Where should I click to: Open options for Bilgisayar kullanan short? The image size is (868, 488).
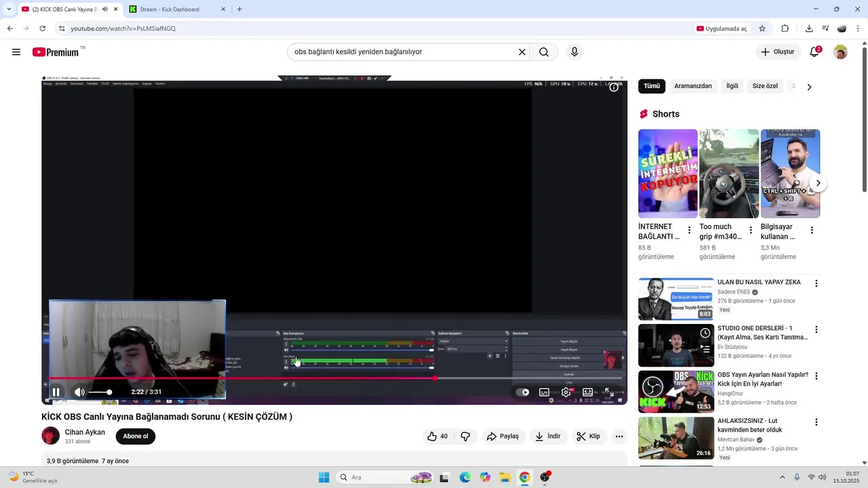[x=812, y=230]
